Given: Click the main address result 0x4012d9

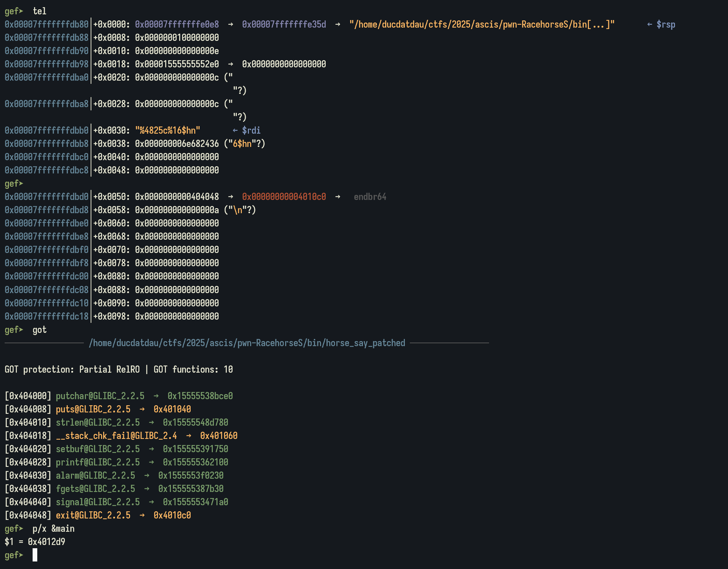Looking at the screenshot, I should (47, 542).
